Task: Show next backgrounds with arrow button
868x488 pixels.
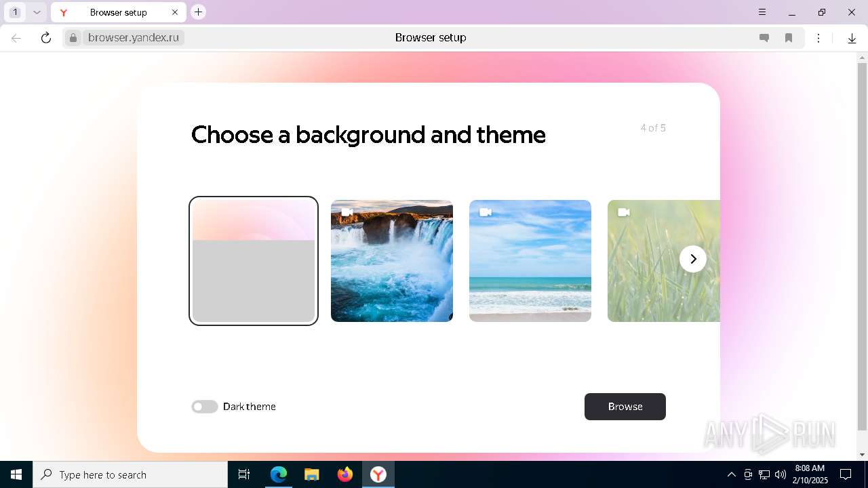Action: point(693,259)
